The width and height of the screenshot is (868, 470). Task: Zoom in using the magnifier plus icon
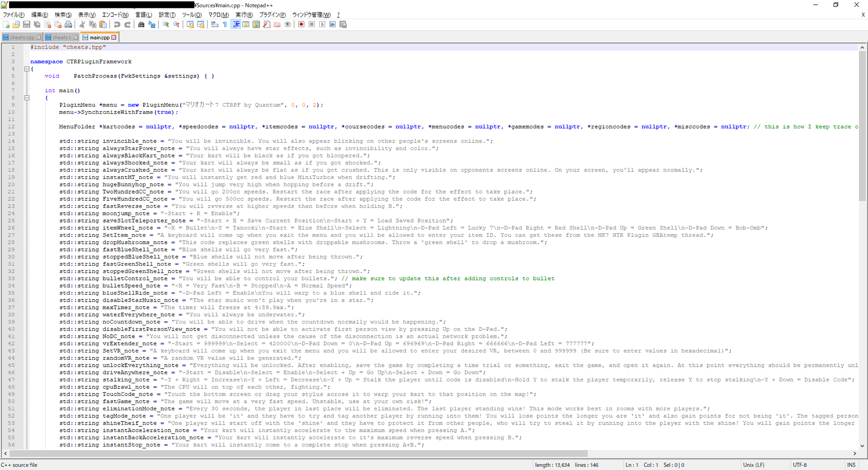pyautogui.click(x=166, y=25)
